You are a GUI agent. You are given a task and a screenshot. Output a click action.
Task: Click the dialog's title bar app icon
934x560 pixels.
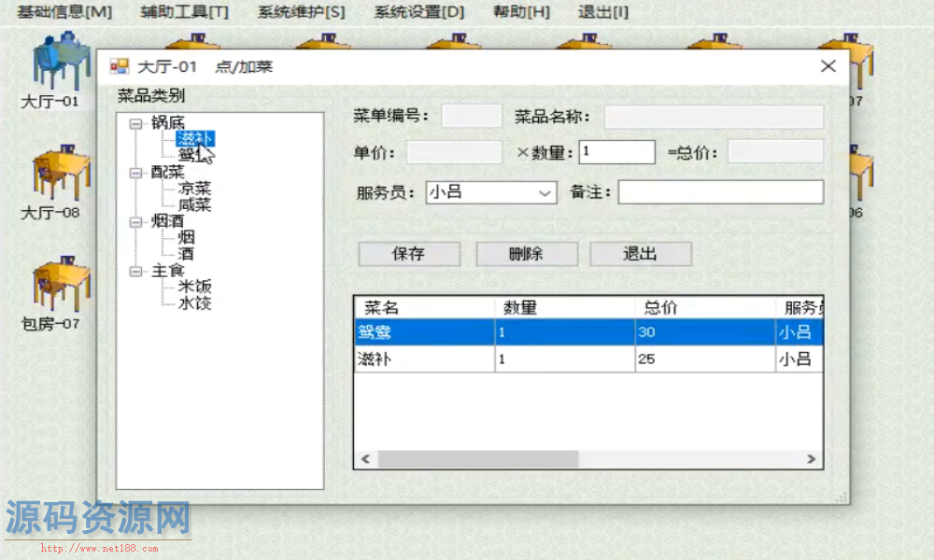point(120,66)
